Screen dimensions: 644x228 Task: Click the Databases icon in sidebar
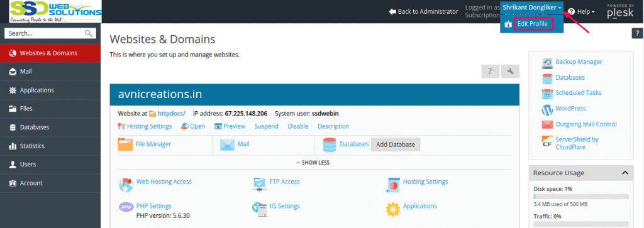tap(13, 128)
